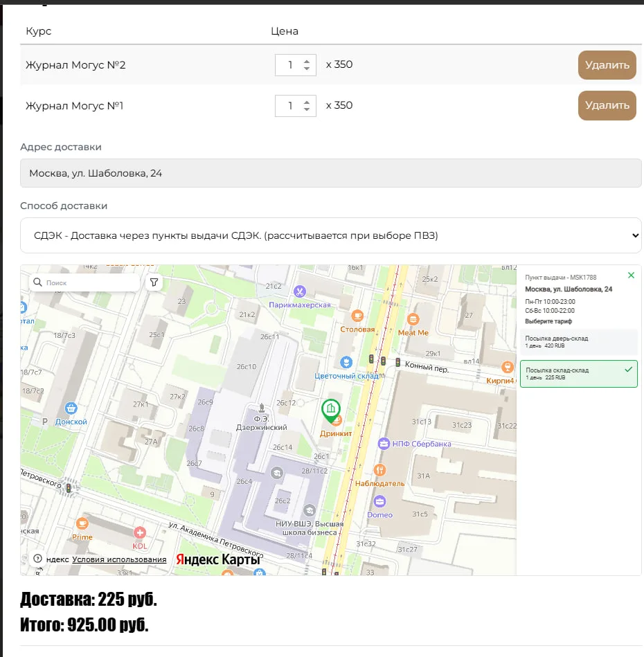This screenshot has height=657, width=644.
Task: Decrease quantity of Журнал Могус №1
Action: point(307,109)
